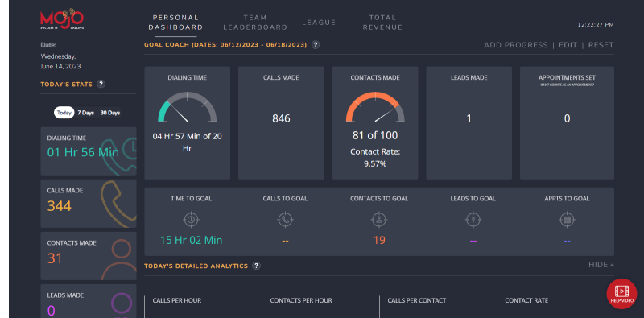Image resolution: width=644 pixels, height=318 pixels.
Task: Open the League tab
Action: coord(319,23)
